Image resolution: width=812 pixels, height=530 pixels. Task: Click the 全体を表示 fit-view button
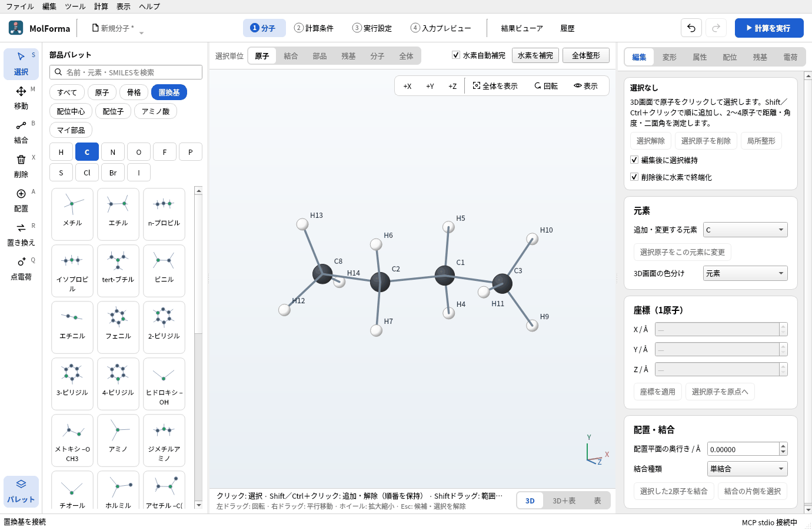(495, 86)
